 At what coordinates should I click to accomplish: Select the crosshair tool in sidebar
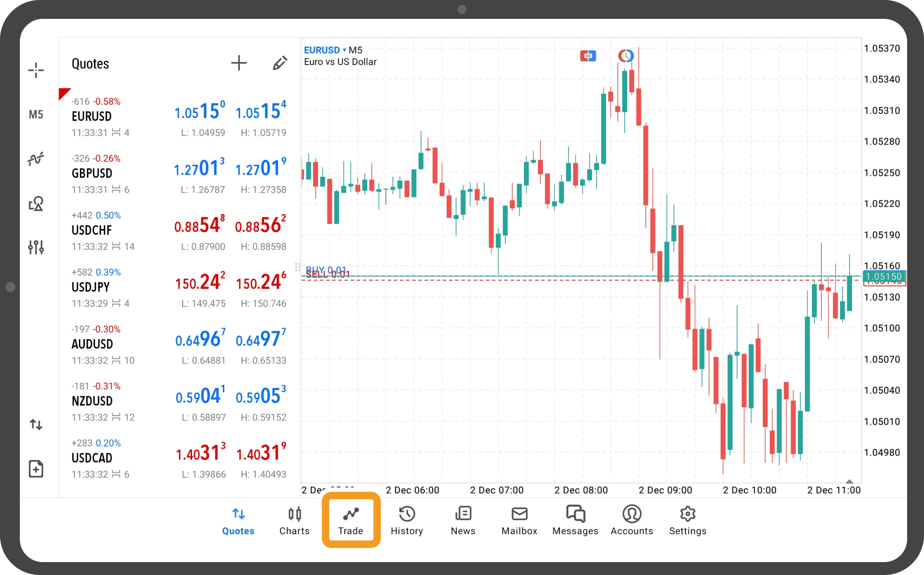(x=36, y=70)
